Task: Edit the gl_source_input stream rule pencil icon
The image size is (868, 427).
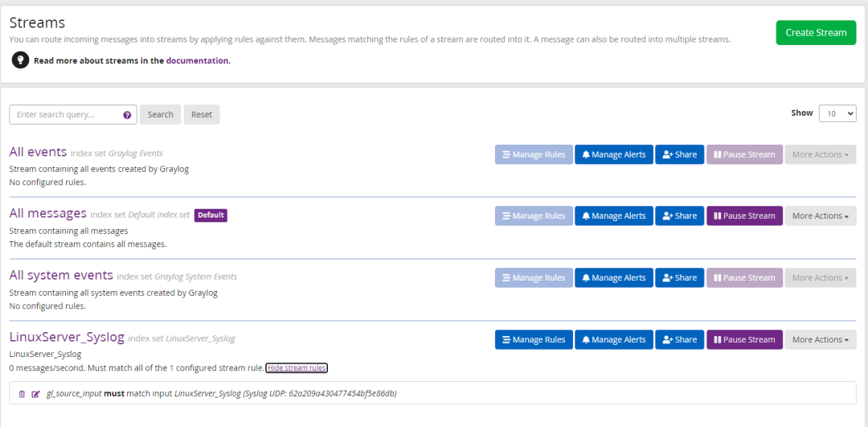Action: (36, 394)
